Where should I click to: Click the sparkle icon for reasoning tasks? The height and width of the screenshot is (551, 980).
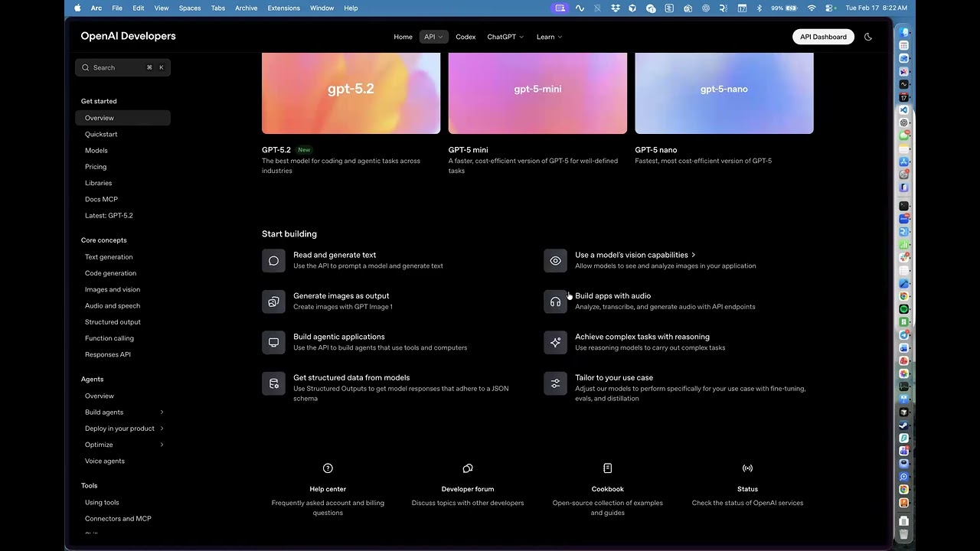point(555,342)
